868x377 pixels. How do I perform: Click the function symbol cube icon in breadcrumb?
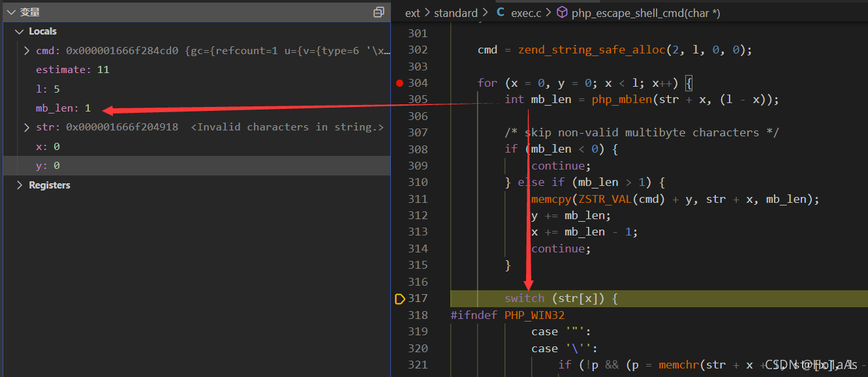pos(561,12)
